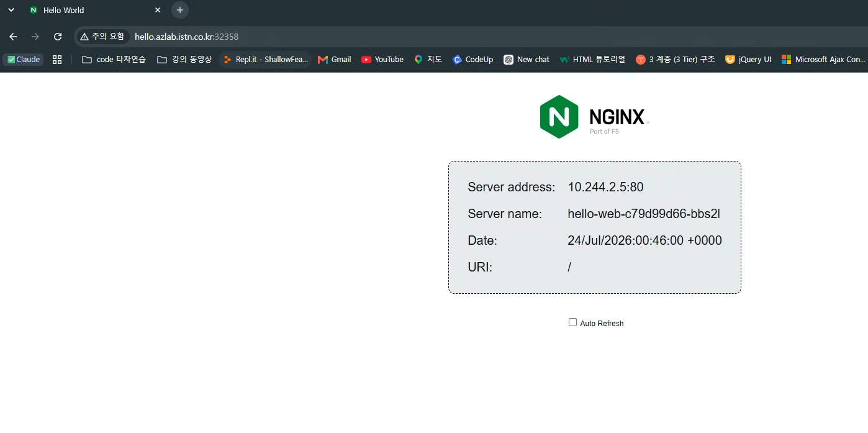Reload the page with the refresh icon
This screenshot has height=433, width=868.
58,37
